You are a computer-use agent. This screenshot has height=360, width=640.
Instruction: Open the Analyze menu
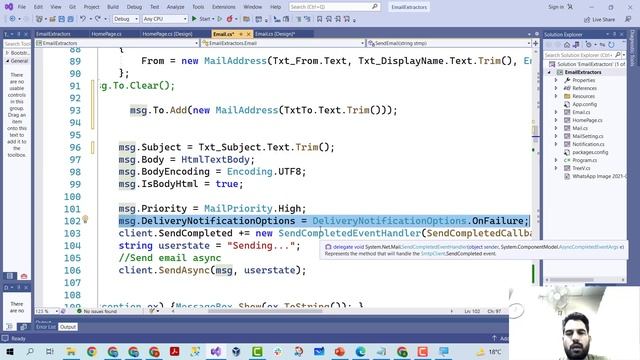tap(176, 7)
